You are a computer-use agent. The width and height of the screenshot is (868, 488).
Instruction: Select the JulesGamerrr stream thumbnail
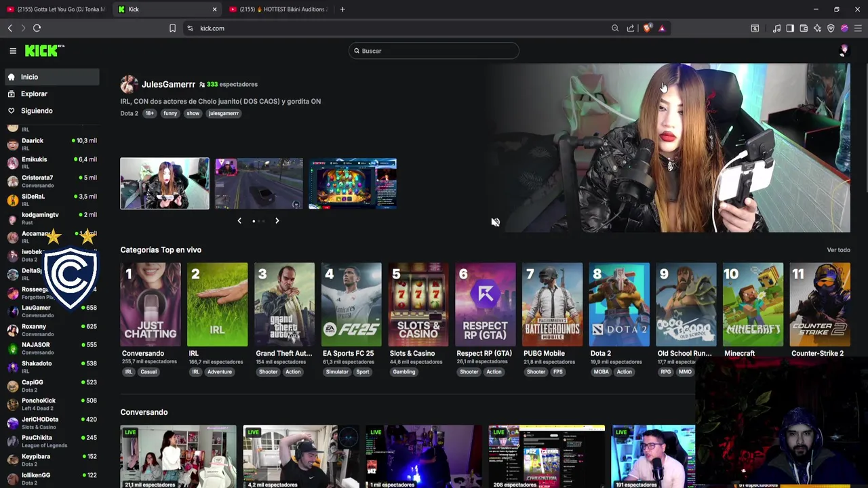(x=165, y=184)
